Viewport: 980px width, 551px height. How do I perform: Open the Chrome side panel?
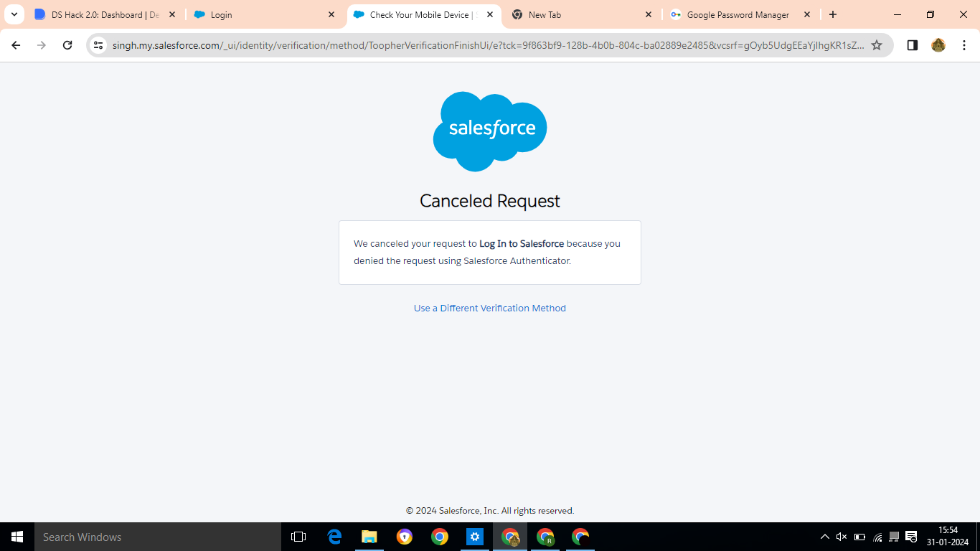pos(913,45)
